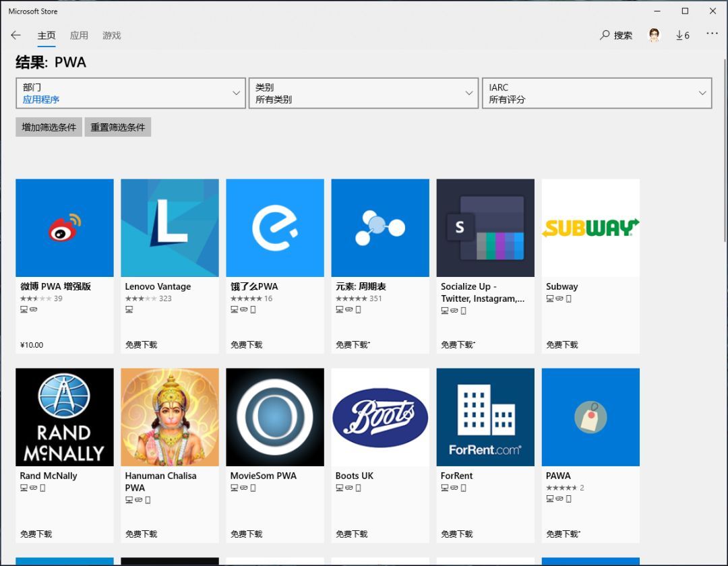Screen dimensions: 728x566
Task: Click the 搜索 search label
Action: [623, 35]
